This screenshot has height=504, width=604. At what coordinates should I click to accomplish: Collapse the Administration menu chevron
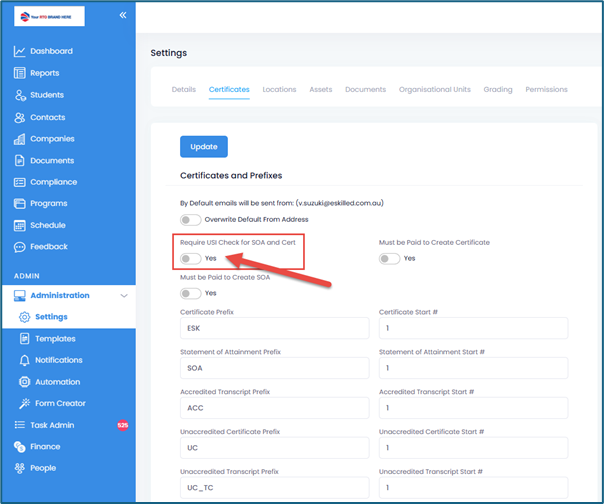pos(123,296)
